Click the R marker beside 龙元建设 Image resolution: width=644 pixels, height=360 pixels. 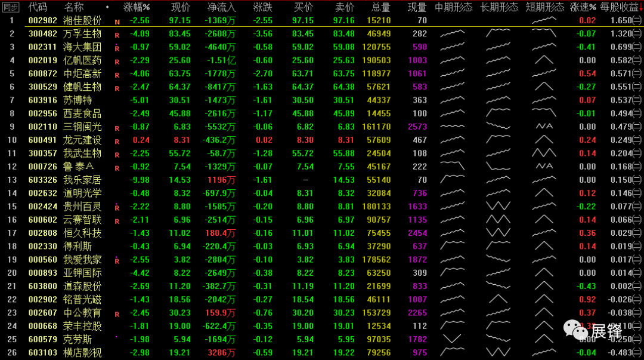pos(117,141)
